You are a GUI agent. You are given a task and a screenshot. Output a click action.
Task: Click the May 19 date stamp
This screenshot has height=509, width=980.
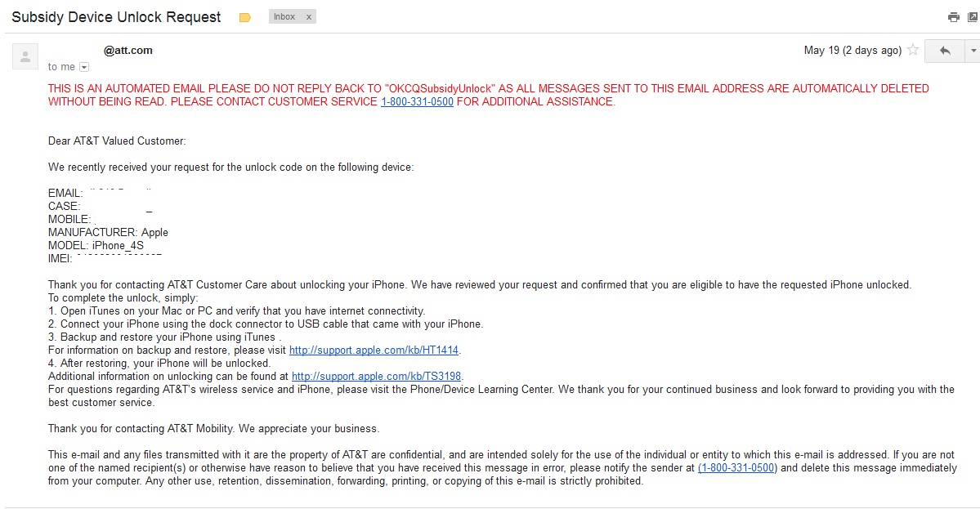(x=852, y=51)
